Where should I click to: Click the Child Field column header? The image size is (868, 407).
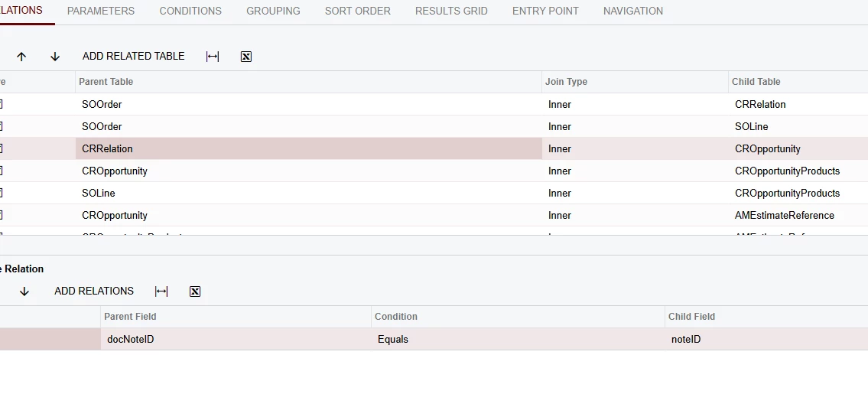[x=767, y=317]
